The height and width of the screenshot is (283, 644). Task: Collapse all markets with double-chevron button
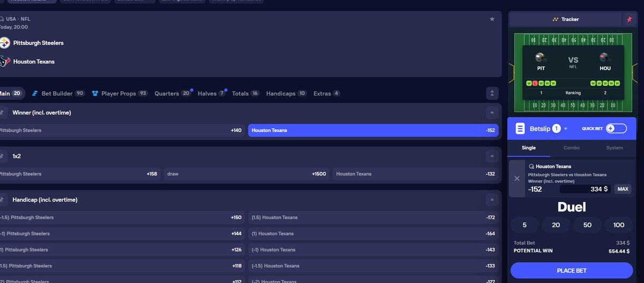point(492,93)
